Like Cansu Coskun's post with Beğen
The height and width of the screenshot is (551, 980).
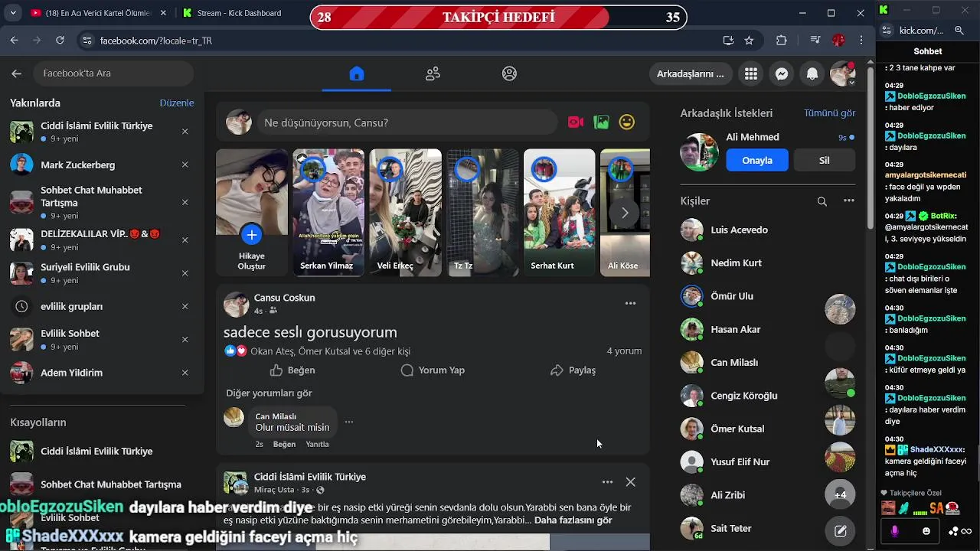point(292,370)
